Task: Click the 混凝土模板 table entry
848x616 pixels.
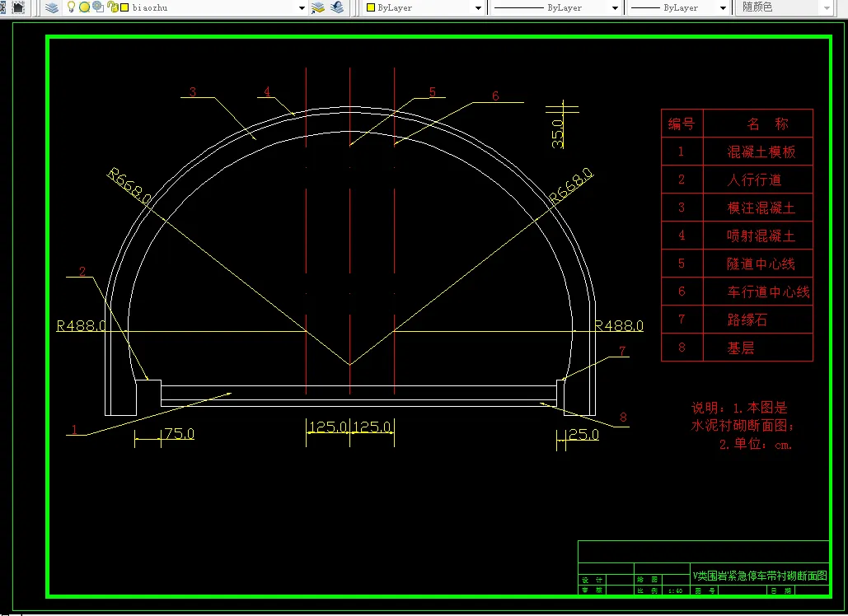Action: coord(761,152)
